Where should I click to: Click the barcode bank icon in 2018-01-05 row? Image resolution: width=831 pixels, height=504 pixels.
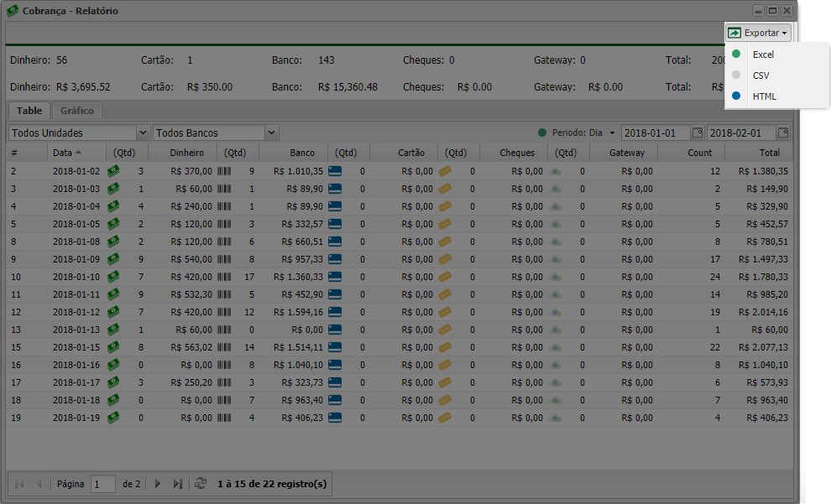(x=224, y=224)
